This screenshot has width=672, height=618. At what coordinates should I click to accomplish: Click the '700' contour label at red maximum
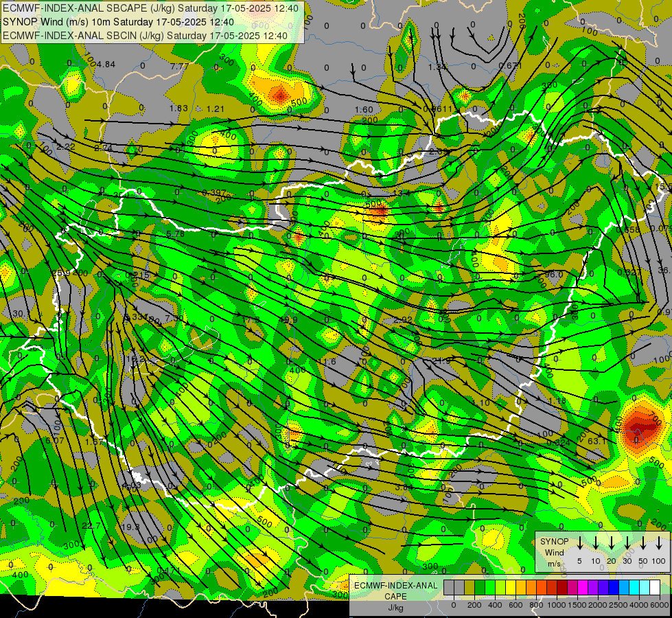coord(656,417)
